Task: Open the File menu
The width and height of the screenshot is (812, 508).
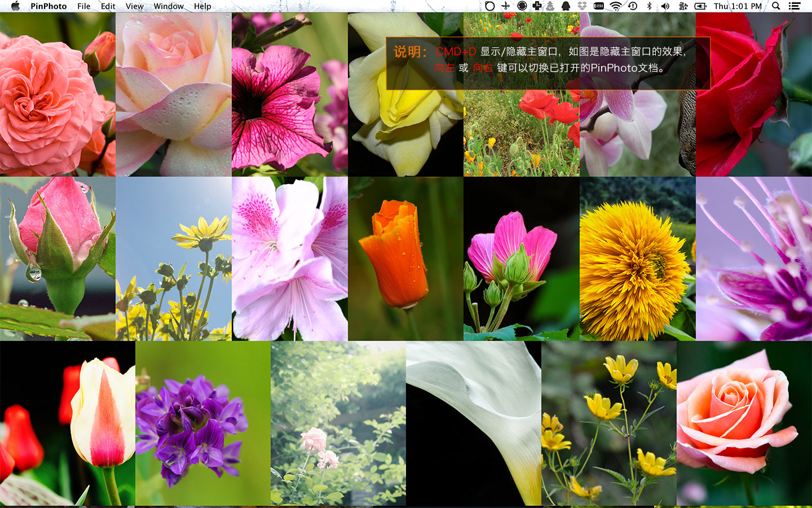Action: (x=84, y=6)
